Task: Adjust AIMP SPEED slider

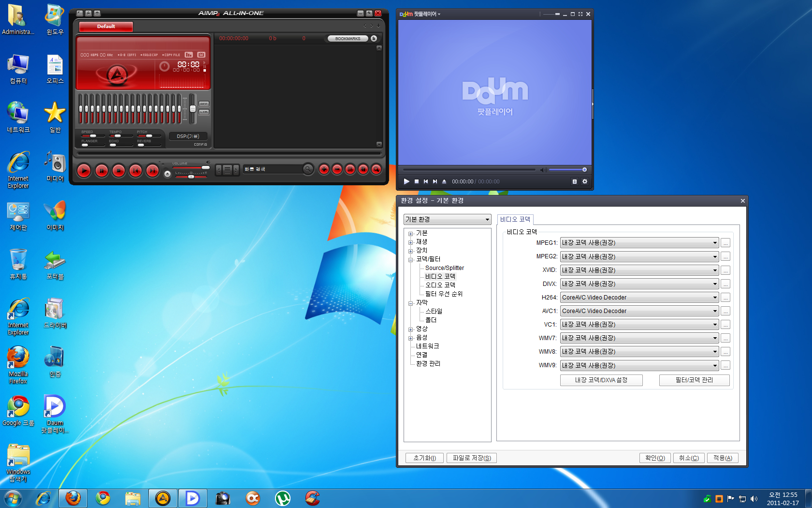Action: pyautogui.click(x=93, y=136)
